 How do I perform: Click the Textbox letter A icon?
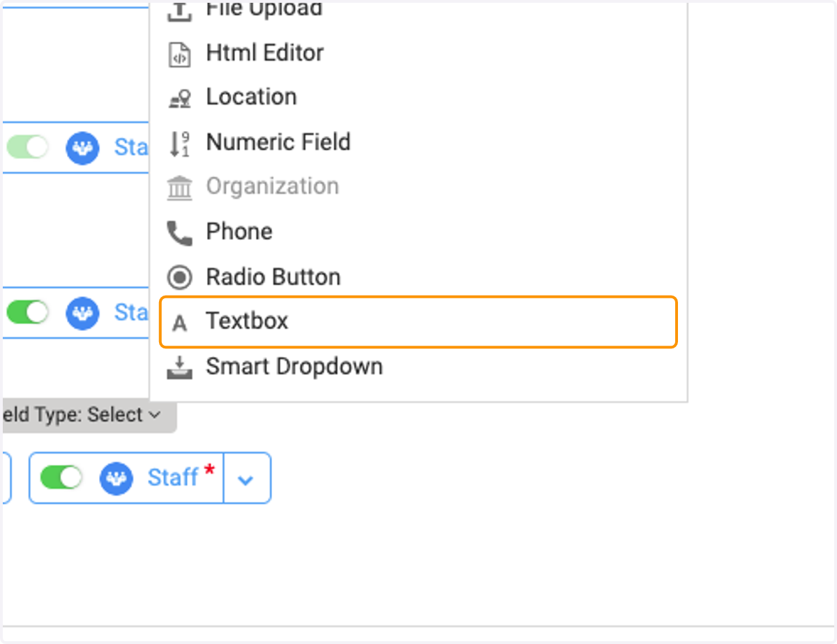[x=179, y=323]
